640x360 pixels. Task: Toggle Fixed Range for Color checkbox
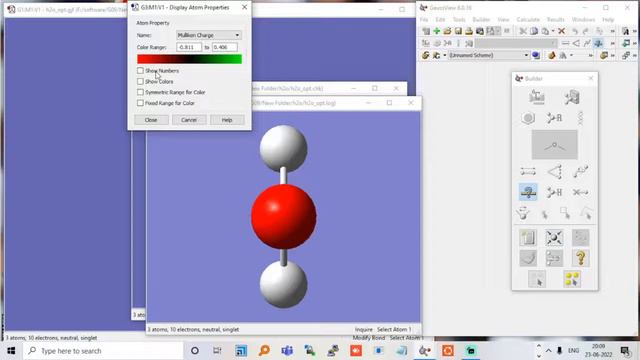pyautogui.click(x=140, y=103)
